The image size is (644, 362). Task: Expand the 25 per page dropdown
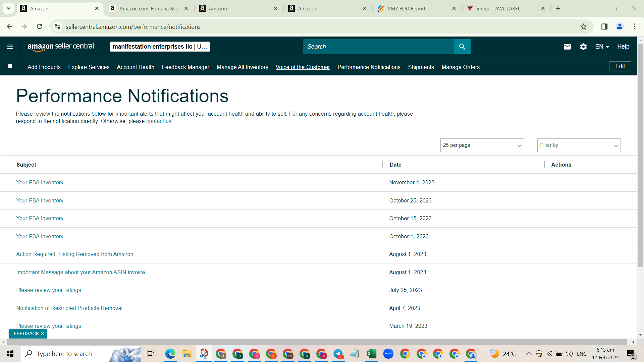pos(482,145)
